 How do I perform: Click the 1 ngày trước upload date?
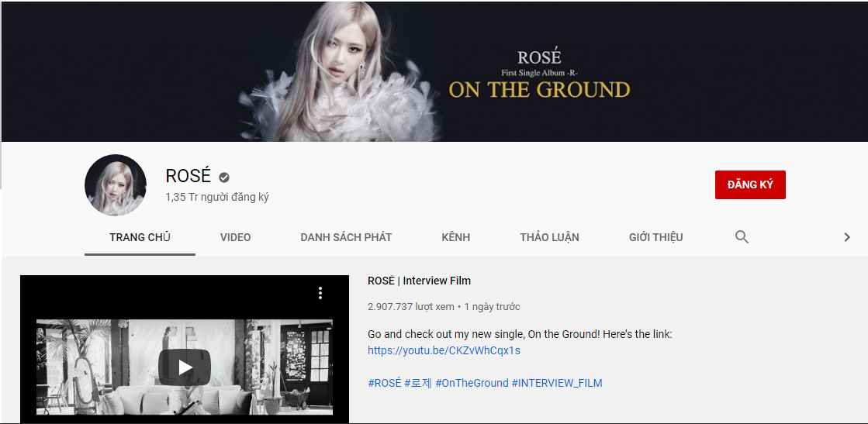coord(492,307)
